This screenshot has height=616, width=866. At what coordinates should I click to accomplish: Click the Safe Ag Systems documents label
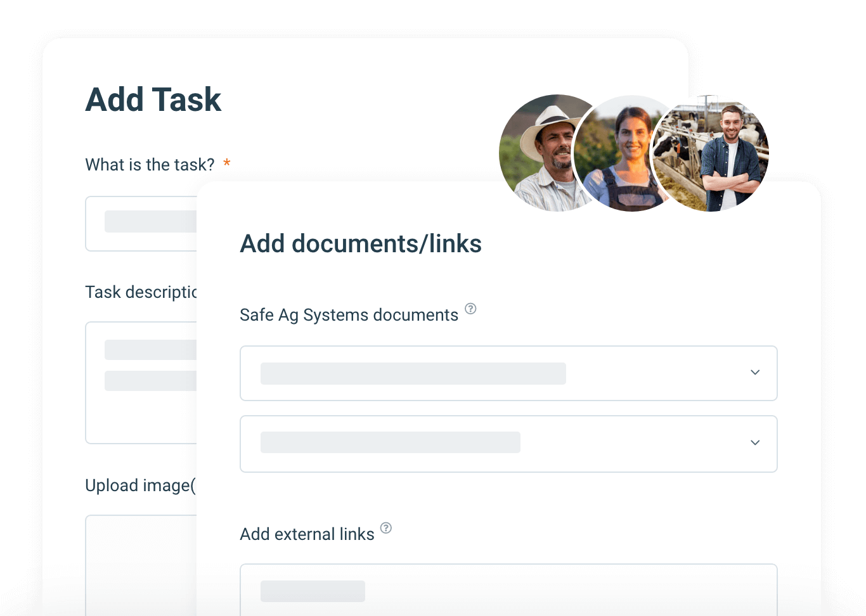tap(349, 315)
